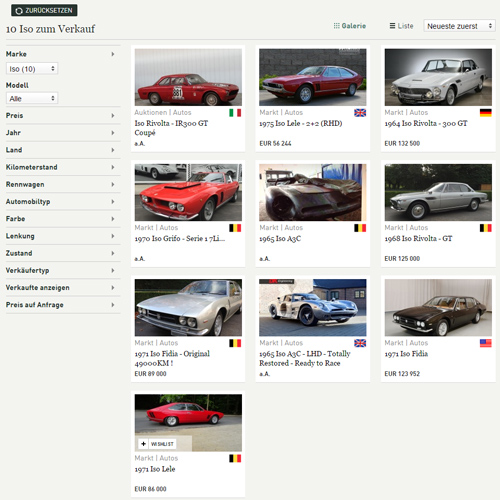The height and width of the screenshot is (500, 500).
Task: Expand the Preis auf Anfrage filter
Action: [x=63, y=305]
